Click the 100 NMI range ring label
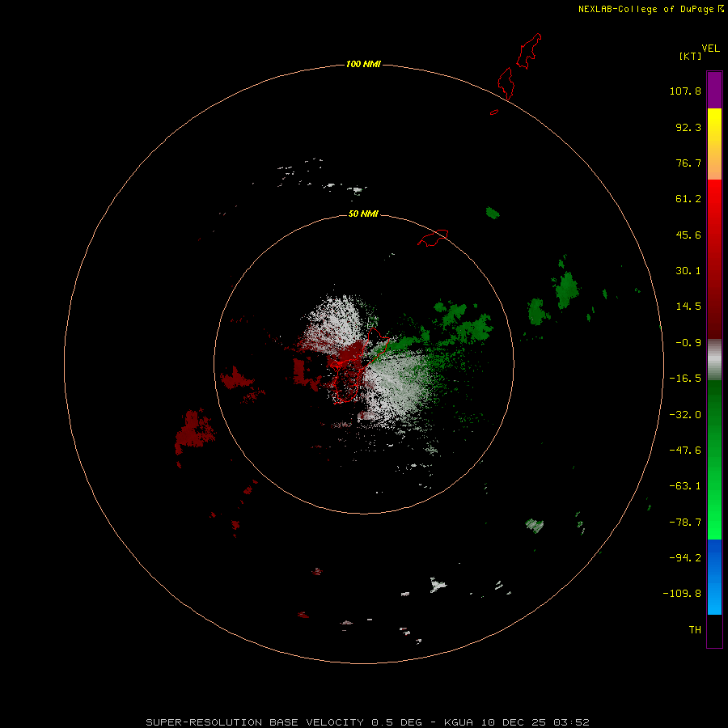Image resolution: width=728 pixels, height=728 pixels. click(x=363, y=64)
